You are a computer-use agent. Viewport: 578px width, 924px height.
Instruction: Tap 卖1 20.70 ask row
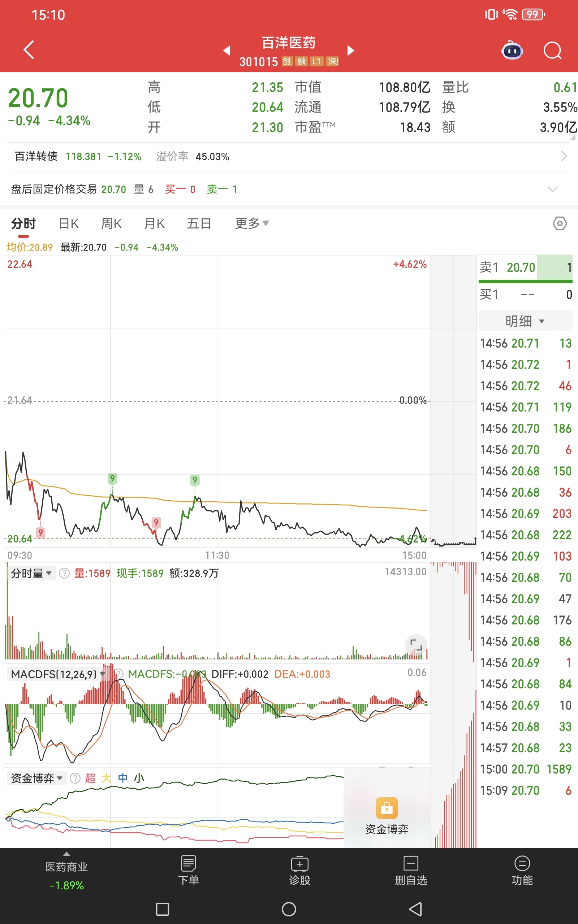tap(526, 268)
